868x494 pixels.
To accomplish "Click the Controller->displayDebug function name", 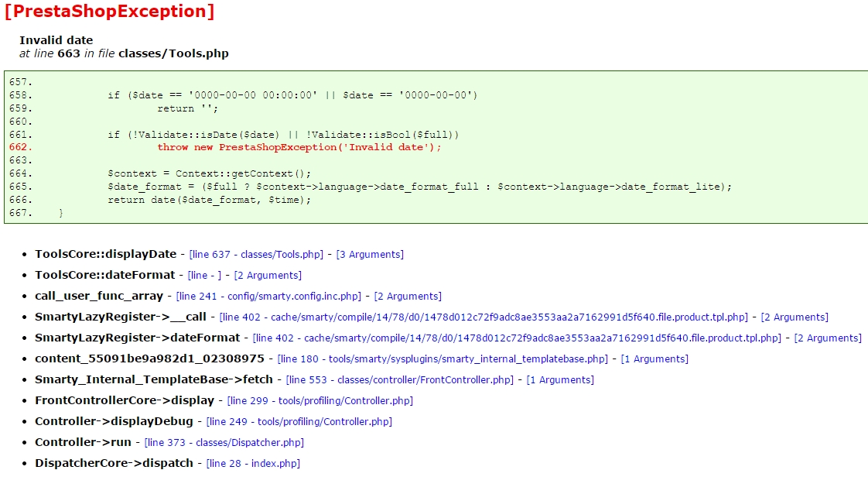I will point(114,421).
